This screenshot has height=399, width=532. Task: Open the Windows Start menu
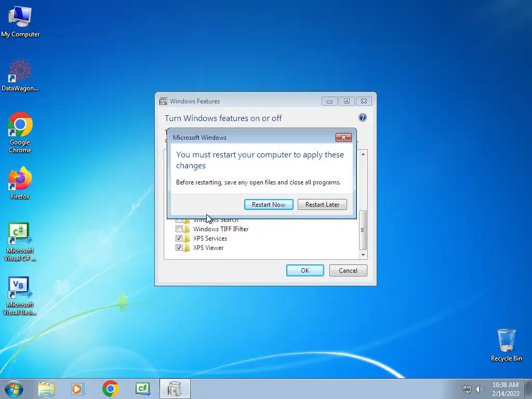click(14, 389)
